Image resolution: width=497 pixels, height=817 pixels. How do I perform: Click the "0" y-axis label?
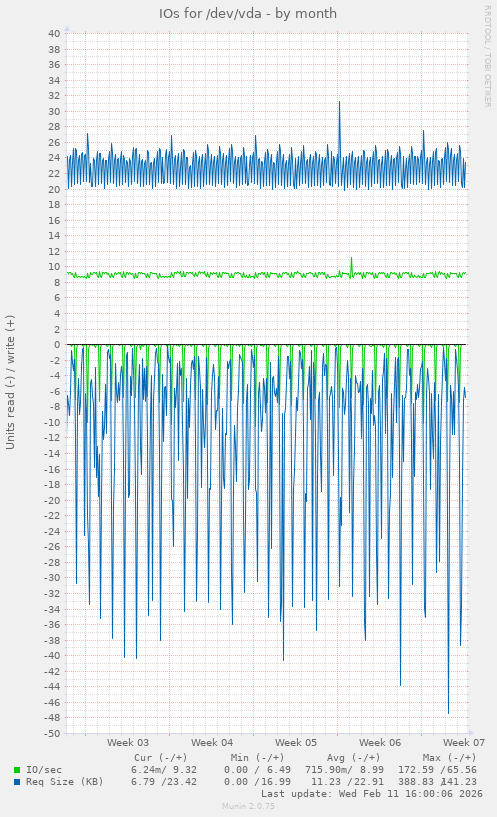pos(57,344)
